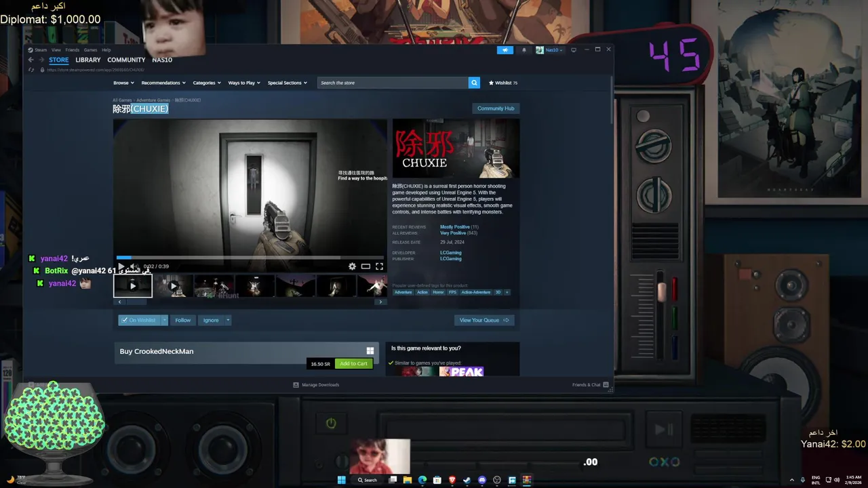Launch Microsoft Edge from taskbar

click(422, 480)
